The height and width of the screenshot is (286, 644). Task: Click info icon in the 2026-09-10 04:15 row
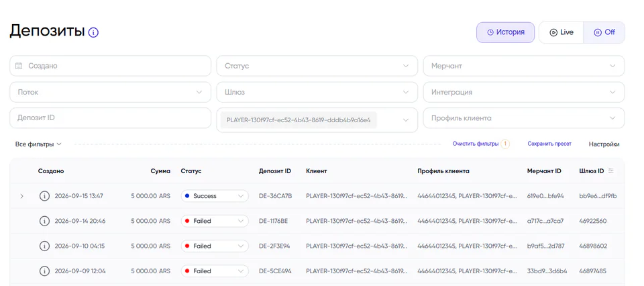click(44, 246)
